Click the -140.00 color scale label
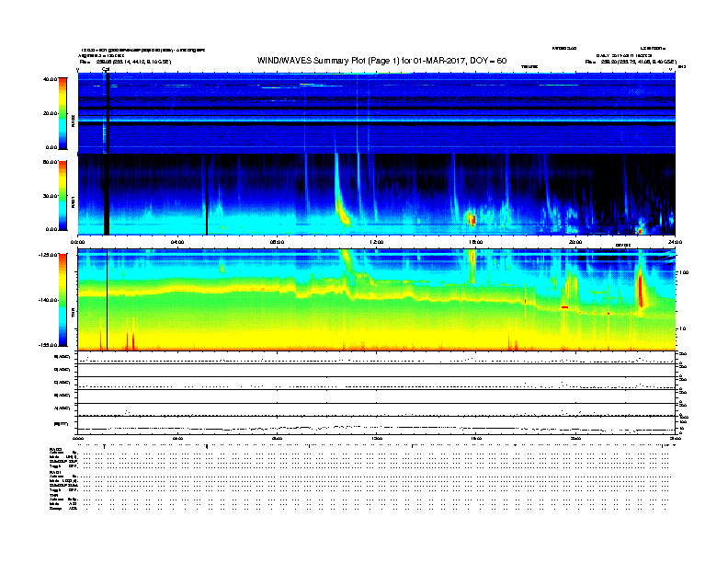Image resolution: width=728 pixels, height=563 pixels. pyautogui.click(x=48, y=300)
